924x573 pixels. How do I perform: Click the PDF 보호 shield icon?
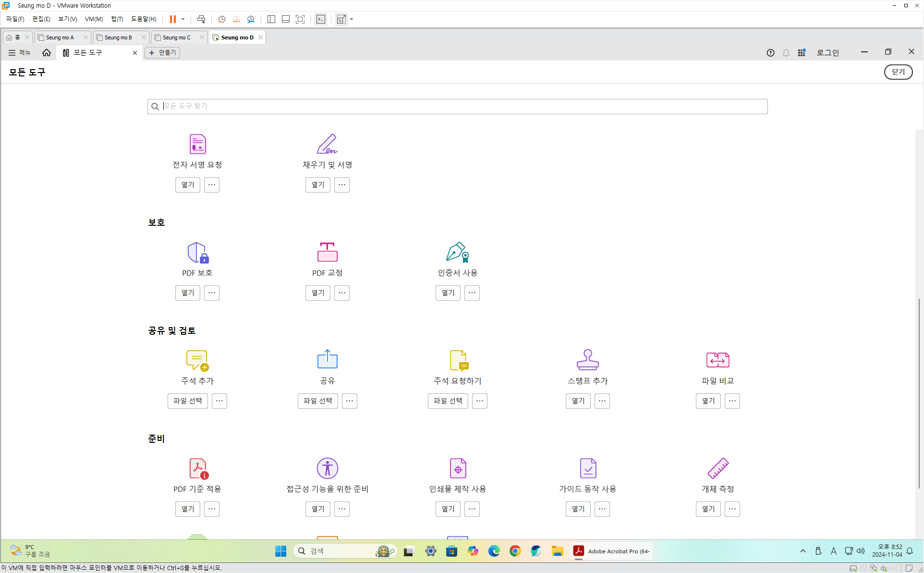point(197,252)
